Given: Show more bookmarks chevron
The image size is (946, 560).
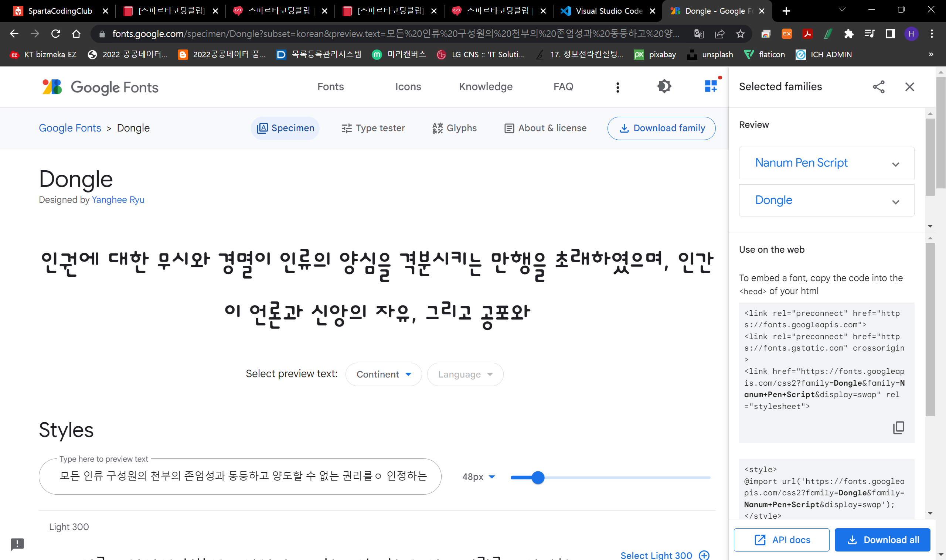Looking at the screenshot, I should [x=931, y=54].
